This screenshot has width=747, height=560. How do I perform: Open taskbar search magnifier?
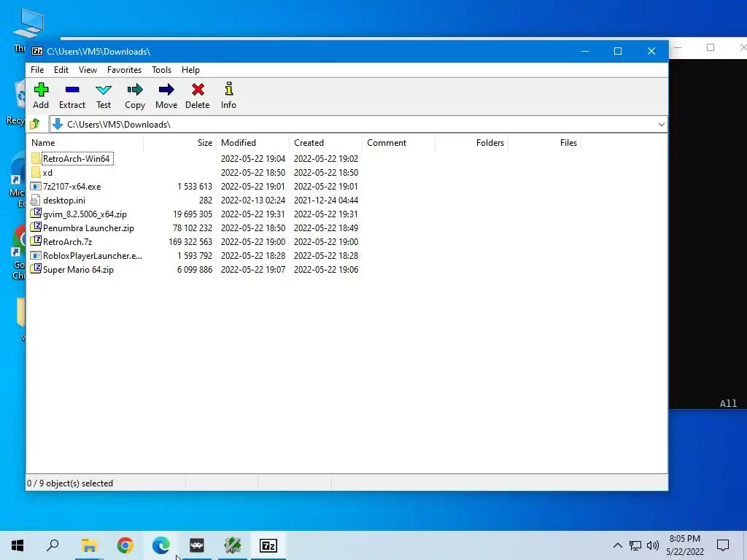pos(53,545)
